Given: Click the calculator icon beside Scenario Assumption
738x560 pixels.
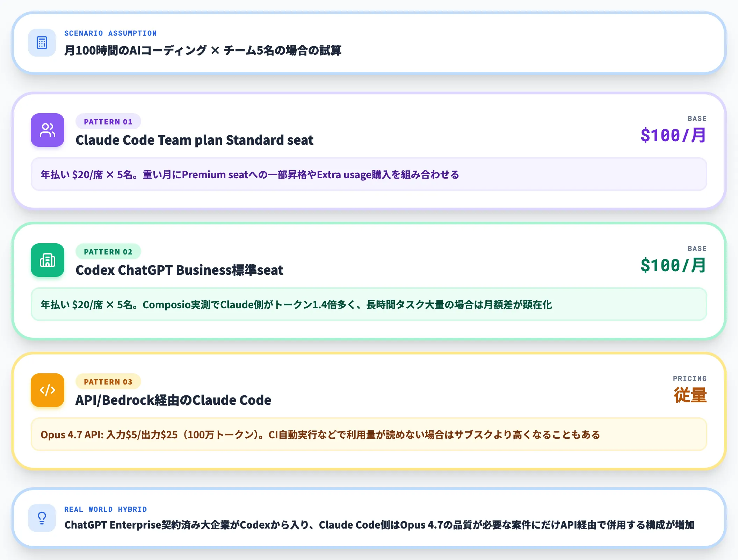Looking at the screenshot, I should pos(42,43).
